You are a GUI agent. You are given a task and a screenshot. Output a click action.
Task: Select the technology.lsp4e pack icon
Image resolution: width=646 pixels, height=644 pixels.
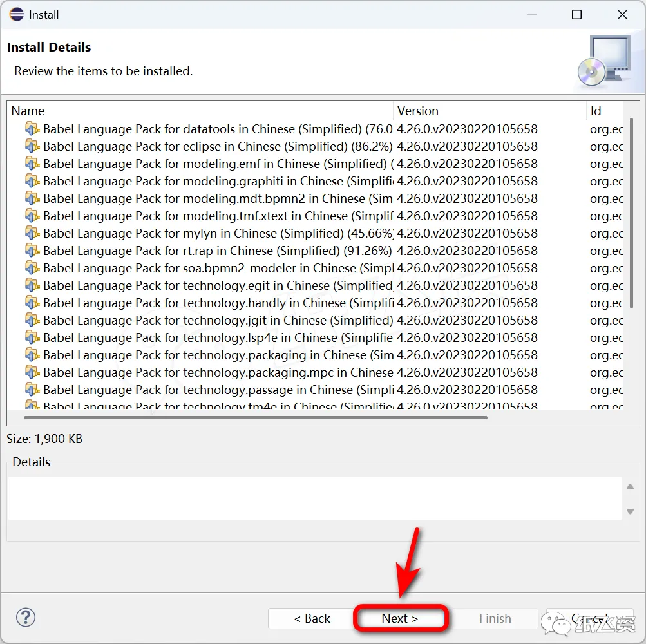32,337
